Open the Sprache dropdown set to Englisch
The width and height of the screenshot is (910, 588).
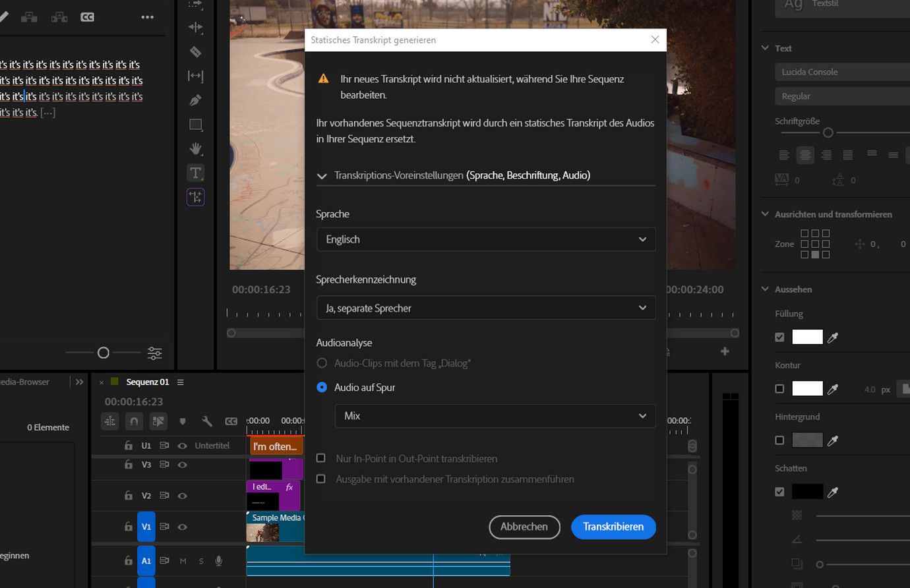pyautogui.click(x=486, y=239)
